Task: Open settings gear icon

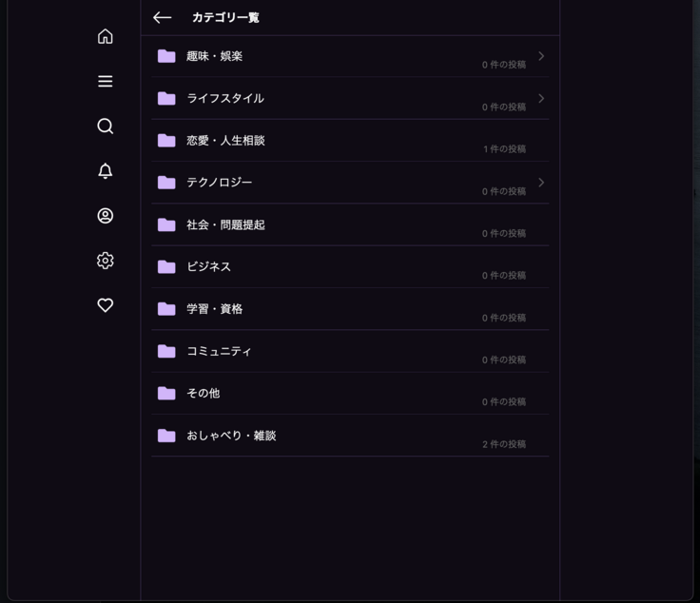Action: pyautogui.click(x=106, y=261)
